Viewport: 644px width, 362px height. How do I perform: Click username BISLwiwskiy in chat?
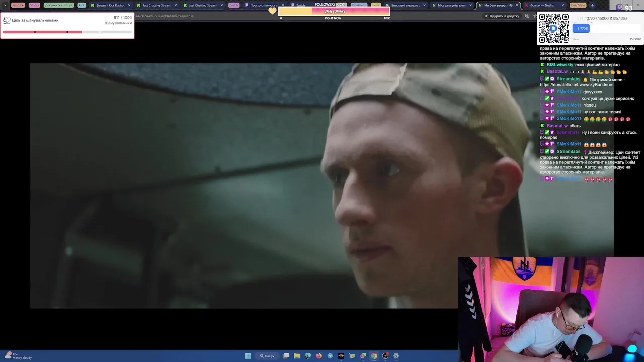(560, 65)
